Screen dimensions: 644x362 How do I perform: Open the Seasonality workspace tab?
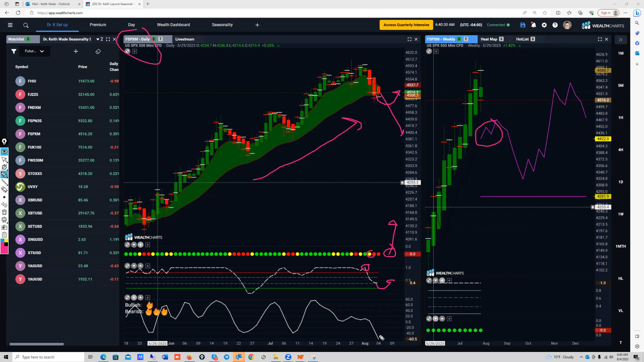click(x=222, y=25)
